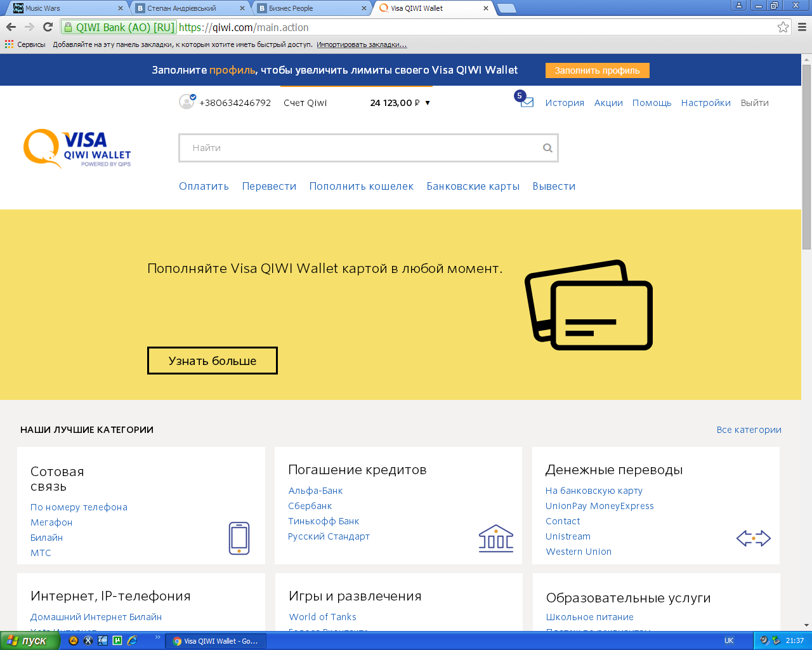
Task: Open the Билайн link under Сотовая связь
Action: pyautogui.click(x=46, y=538)
